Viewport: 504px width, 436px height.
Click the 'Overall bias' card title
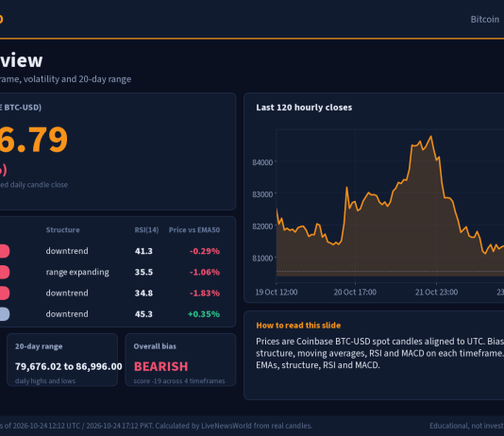click(x=155, y=346)
